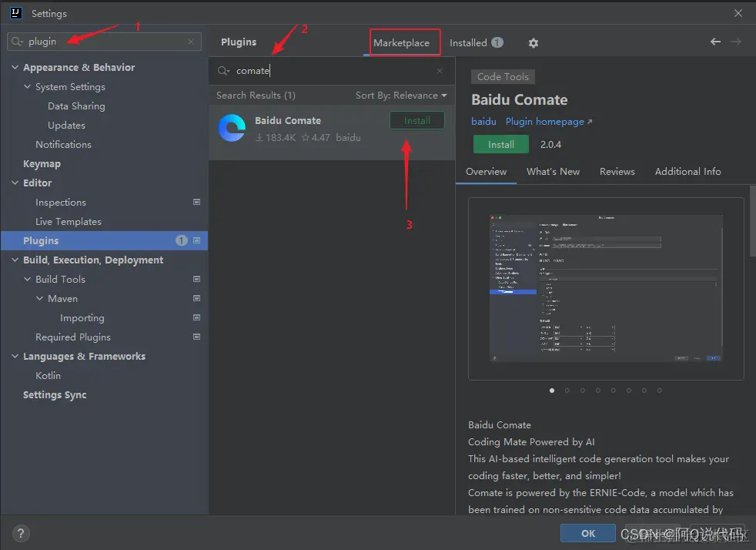The image size is (756, 550).
Task: Collapse the Maven node
Action: click(39, 298)
